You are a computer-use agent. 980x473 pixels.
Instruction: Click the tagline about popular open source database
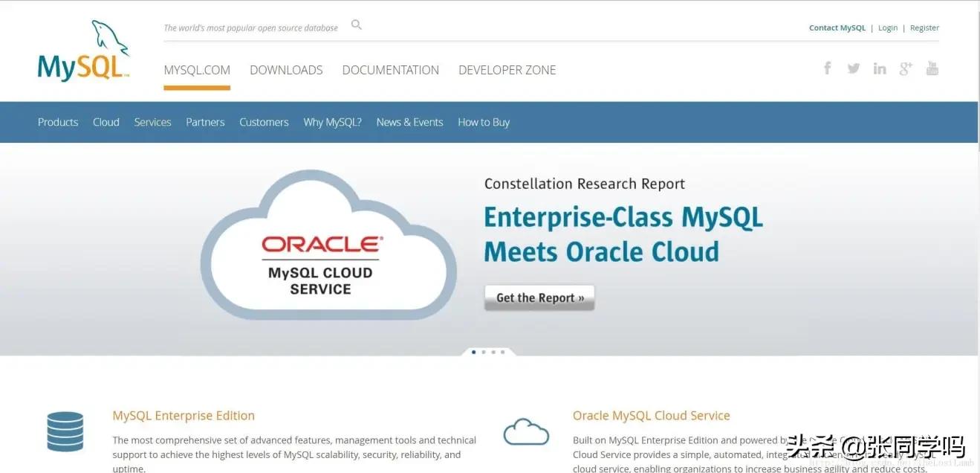251,28
